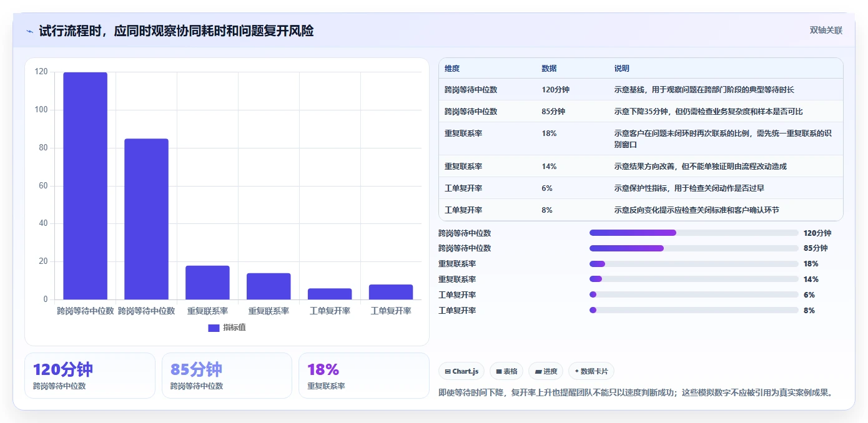Click the y-axis tick label 60
This screenshot has height=423, width=868.
[44, 186]
